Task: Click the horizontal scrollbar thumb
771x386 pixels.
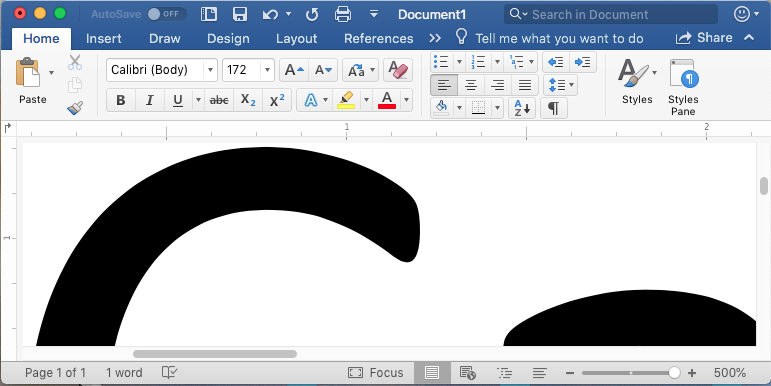Action: click(x=215, y=354)
